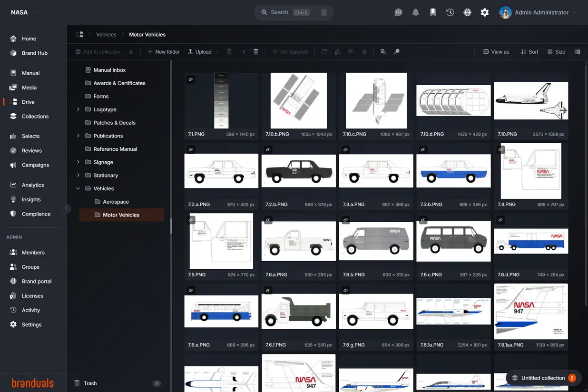588x392 pixels.
Task: Select the Reference Manual folder
Action: coord(115,149)
